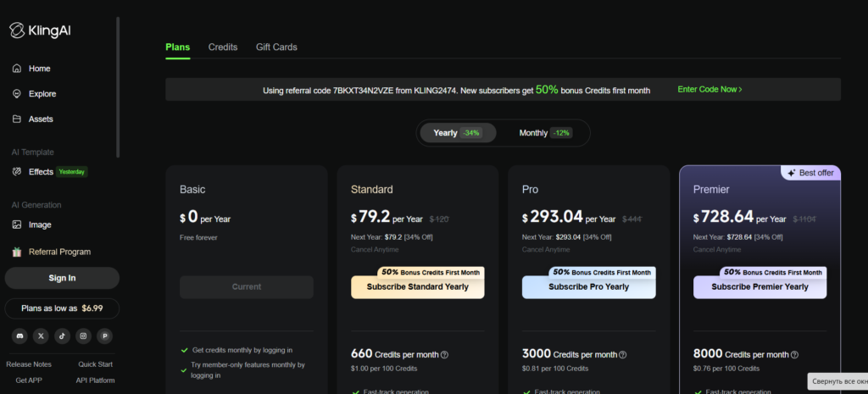Click referral code 7BKXT34N2VZE text
Viewport: 868px width, 394px height.
(x=363, y=90)
